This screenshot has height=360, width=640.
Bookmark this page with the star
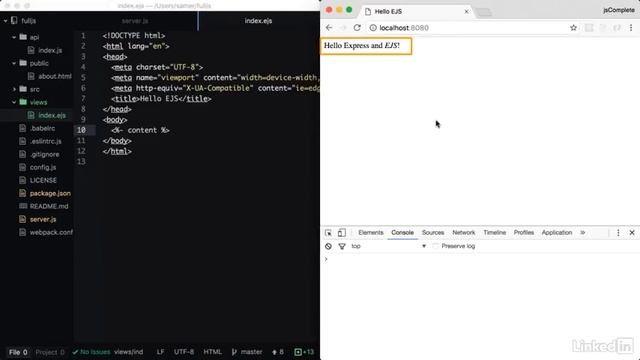pos(573,28)
